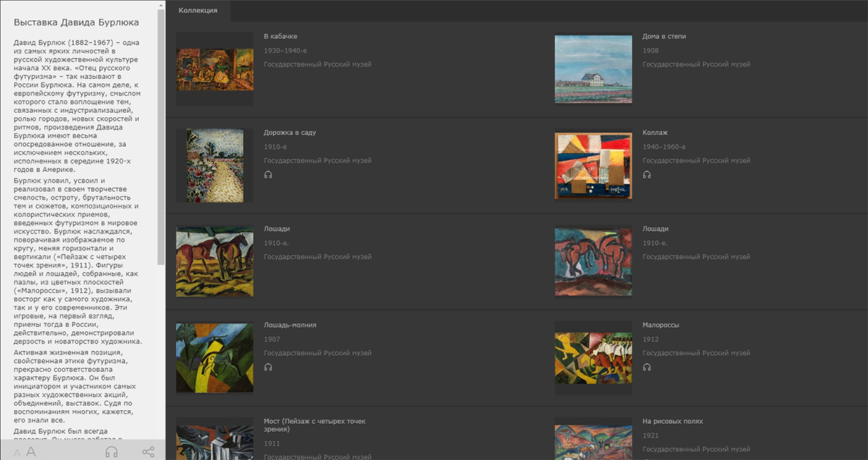This screenshot has width=868, height=460.
Task: Open the Дорожка в саду thumbnail
Action: click(215, 166)
